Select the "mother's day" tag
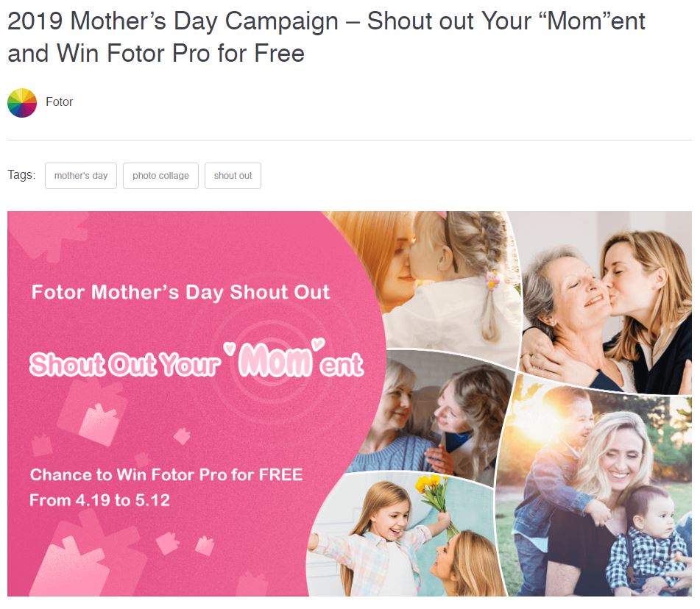The height and width of the screenshot is (609, 700). click(x=81, y=176)
